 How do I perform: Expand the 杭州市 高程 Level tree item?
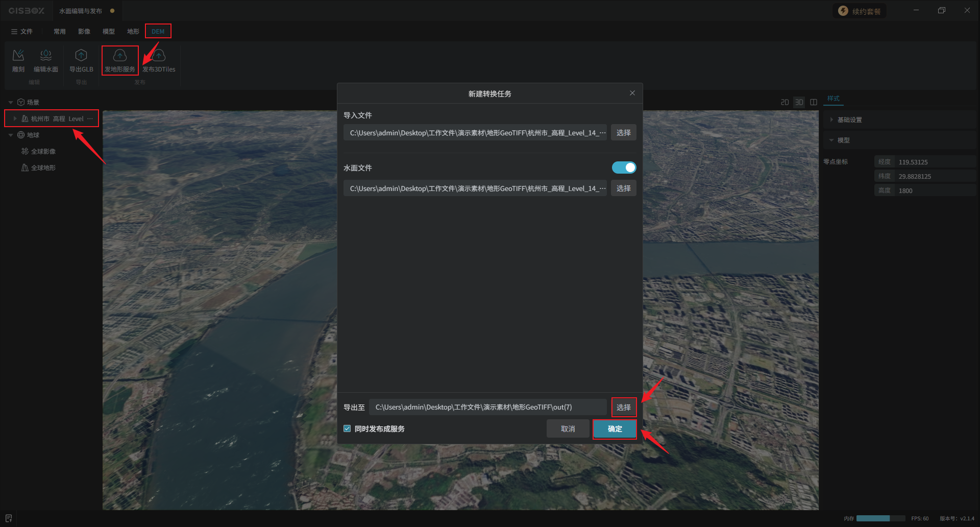point(15,118)
